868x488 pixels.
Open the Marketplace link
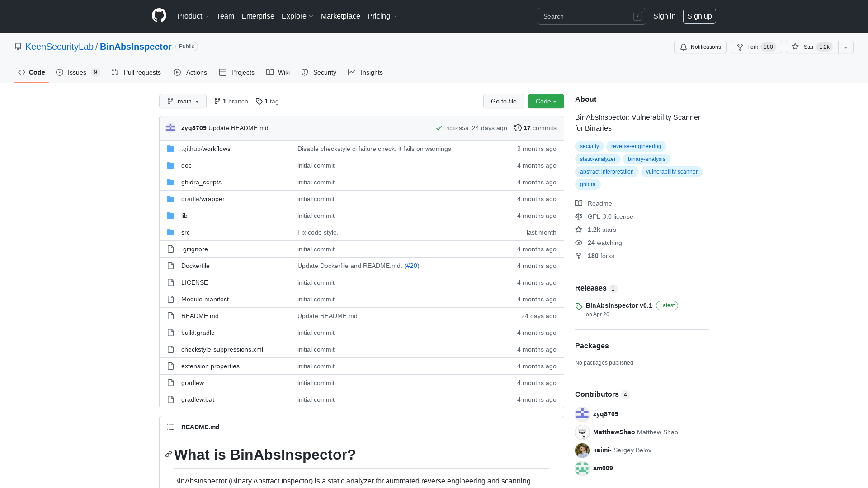pyautogui.click(x=340, y=16)
